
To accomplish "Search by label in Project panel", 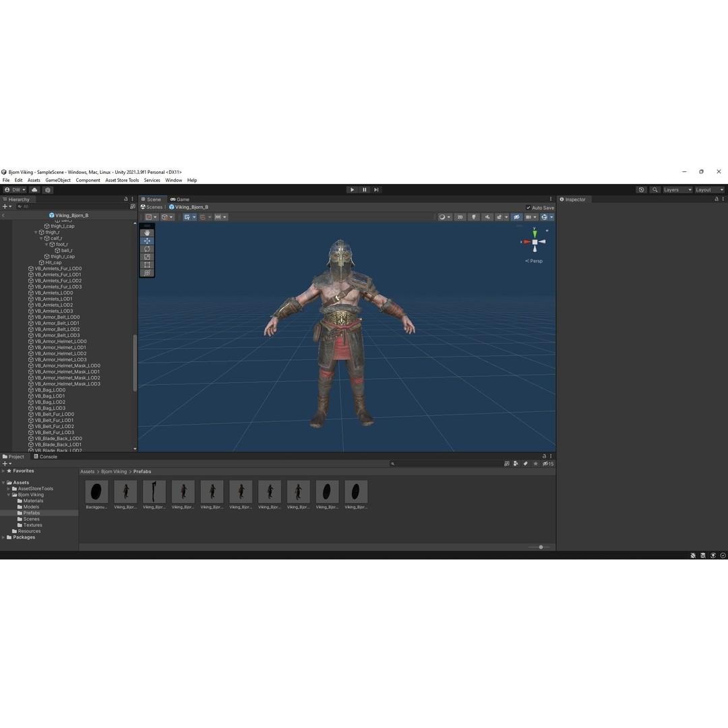I will pos(526,464).
